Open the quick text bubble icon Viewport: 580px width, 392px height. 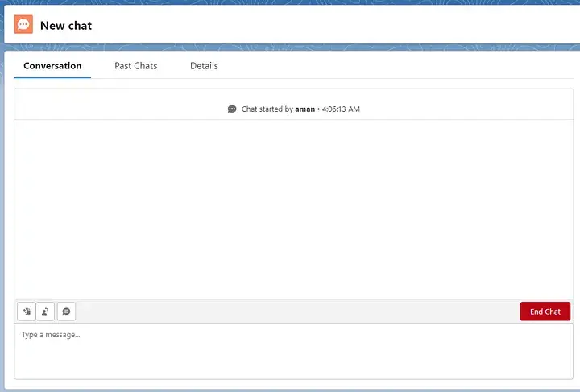(x=66, y=312)
